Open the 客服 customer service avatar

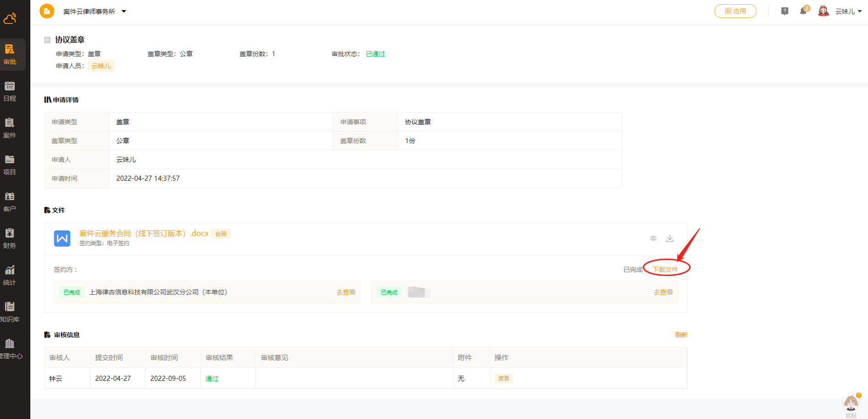[x=851, y=403]
